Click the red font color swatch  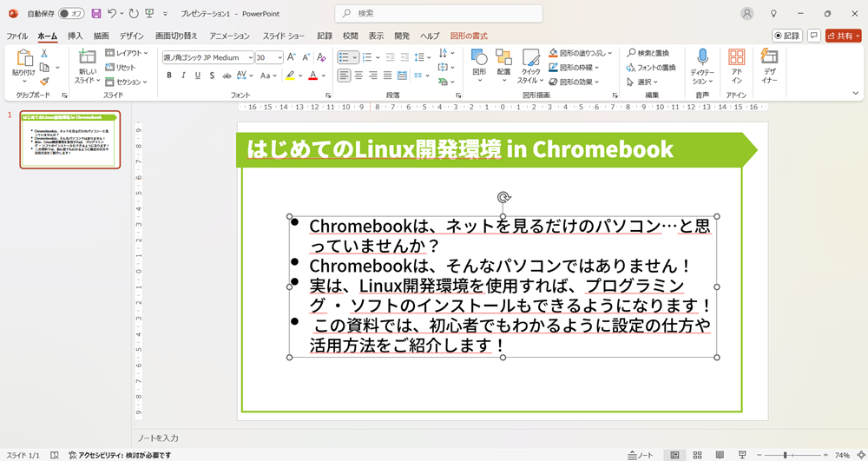click(313, 76)
